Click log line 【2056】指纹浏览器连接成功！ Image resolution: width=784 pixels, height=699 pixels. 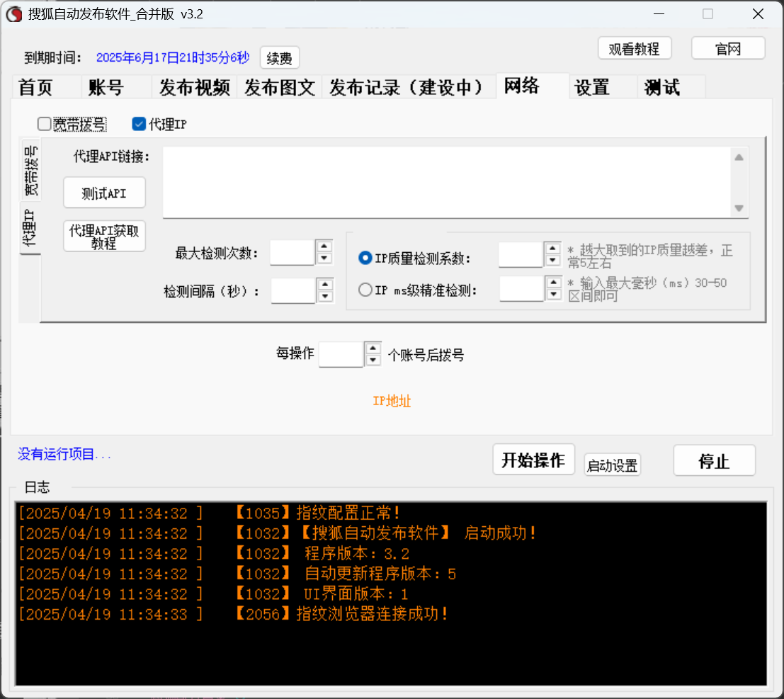(342, 614)
